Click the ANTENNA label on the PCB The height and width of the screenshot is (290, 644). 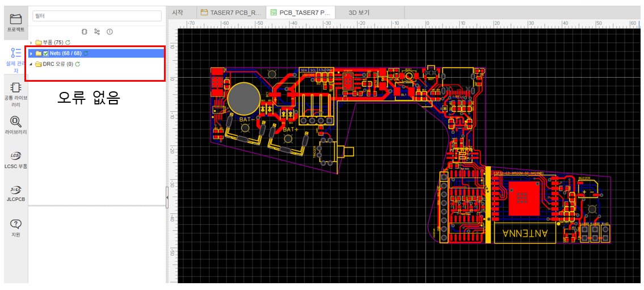point(525,233)
